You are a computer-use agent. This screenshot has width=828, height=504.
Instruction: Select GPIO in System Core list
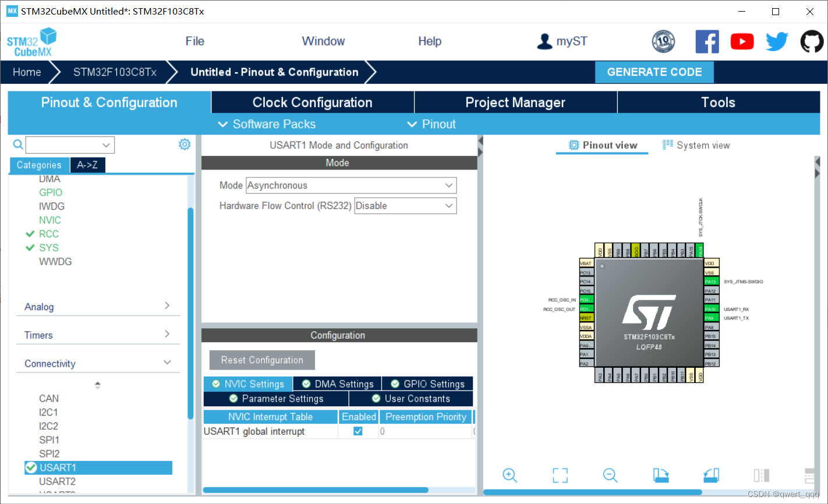pyautogui.click(x=51, y=192)
